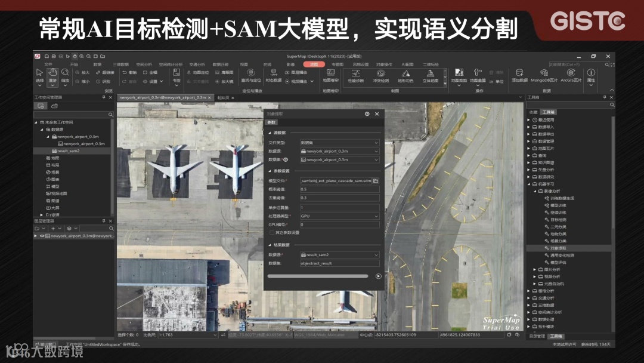This screenshot has height=363, width=644.
Task: Open the 开始 ribbon tab
Action: [x=74, y=64]
